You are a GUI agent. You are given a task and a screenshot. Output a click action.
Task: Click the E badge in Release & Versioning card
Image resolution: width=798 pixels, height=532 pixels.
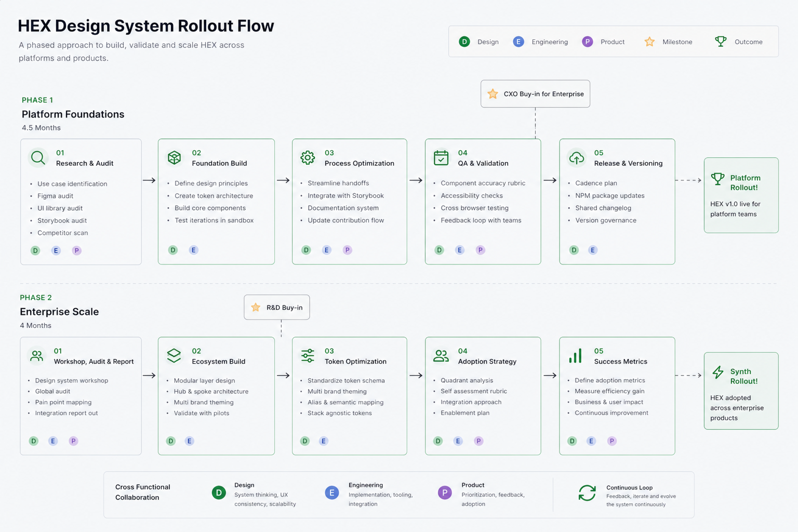pyautogui.click(x=592, y=250)
